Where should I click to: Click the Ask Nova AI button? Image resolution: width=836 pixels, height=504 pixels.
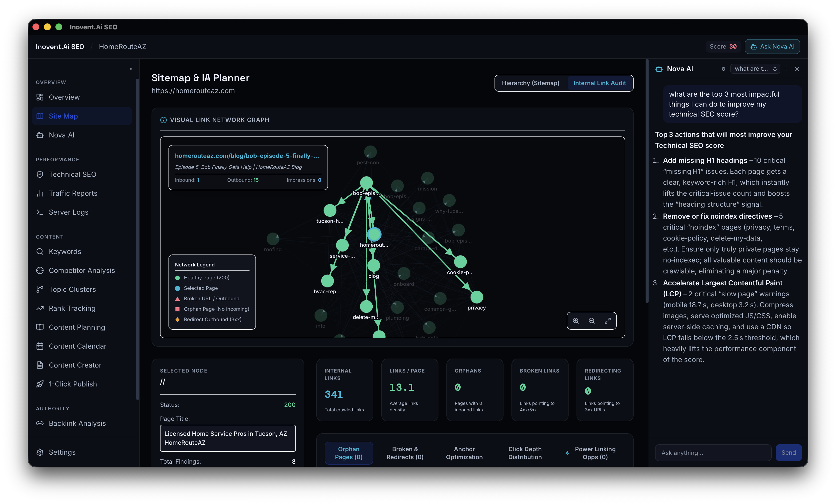pos(772,46)
